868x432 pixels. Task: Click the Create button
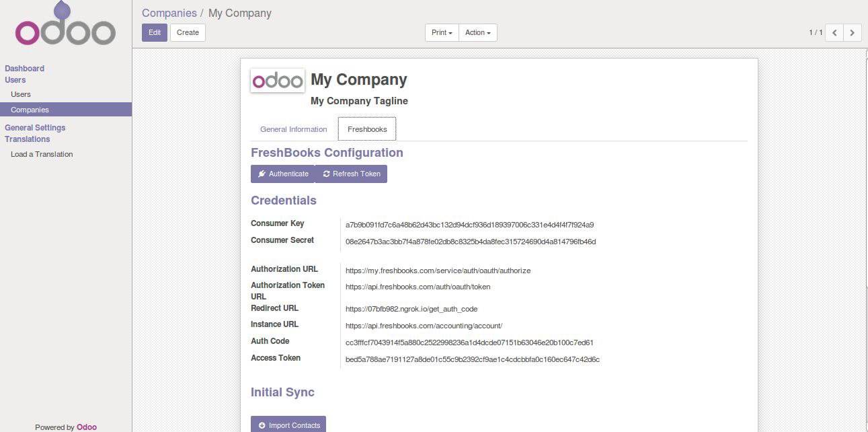(x=188, y=32)
